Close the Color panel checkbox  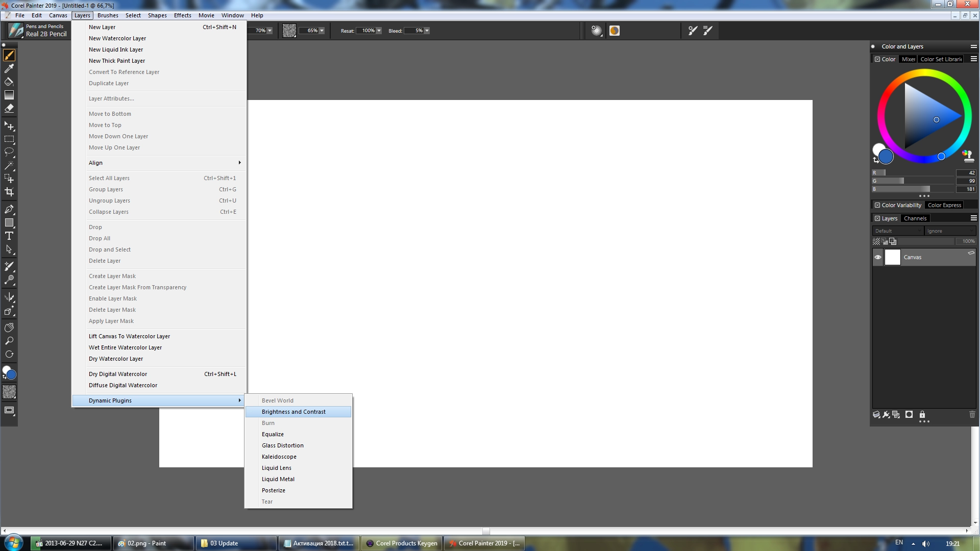[877, 59]
